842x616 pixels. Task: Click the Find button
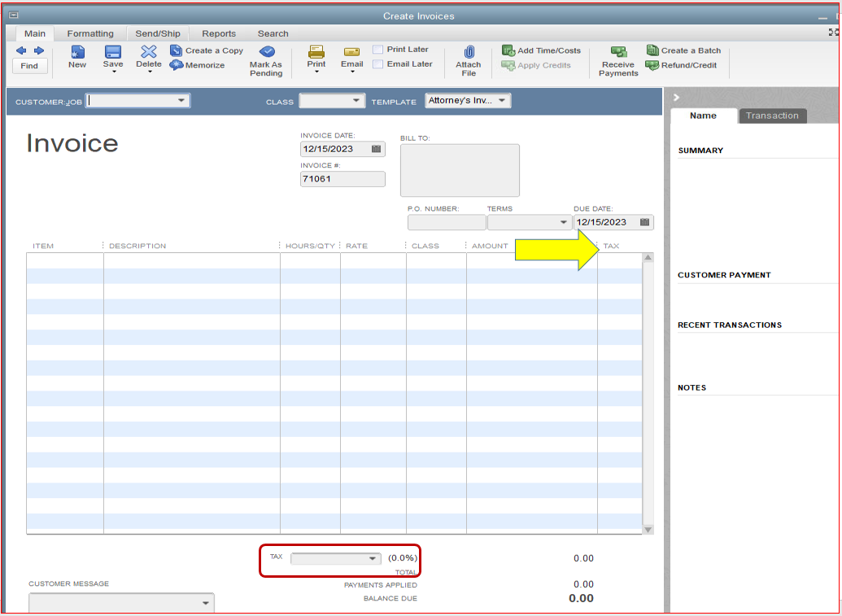click(29, 65)
